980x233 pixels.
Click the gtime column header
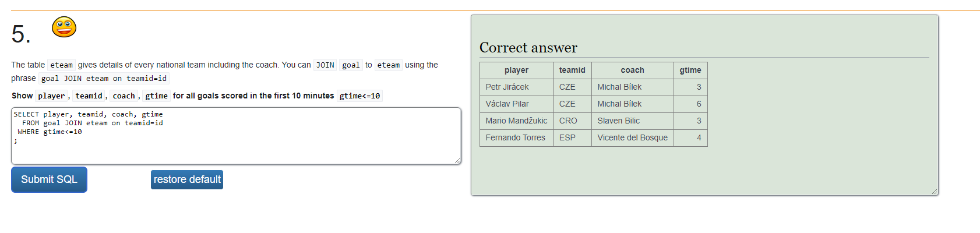[x=690, y=70]
